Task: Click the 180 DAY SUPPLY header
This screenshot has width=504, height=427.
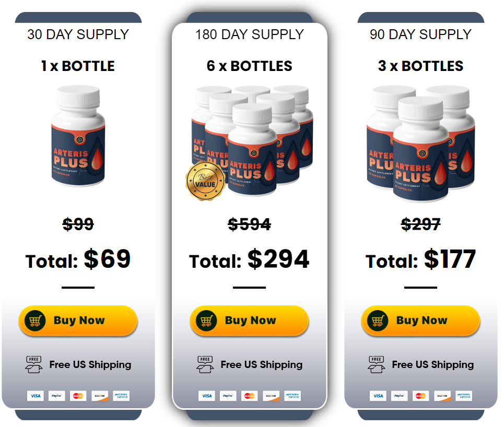Action: (249, 34)
